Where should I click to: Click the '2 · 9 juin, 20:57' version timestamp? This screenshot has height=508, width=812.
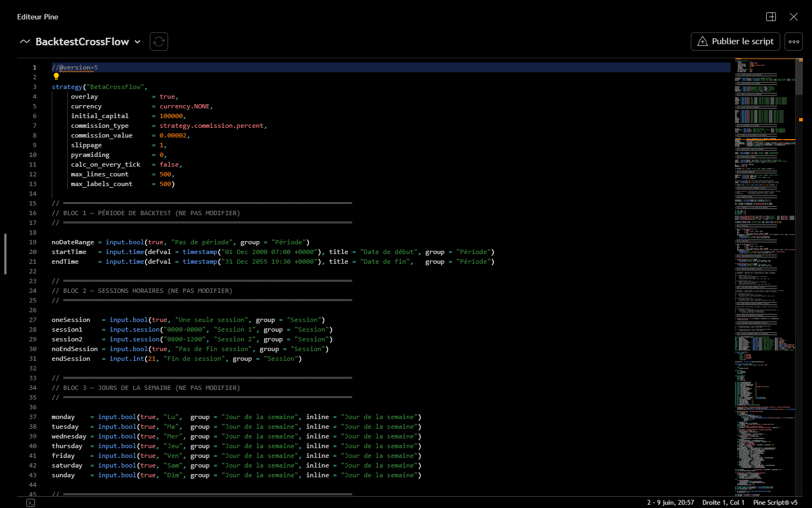click(670, 503)
